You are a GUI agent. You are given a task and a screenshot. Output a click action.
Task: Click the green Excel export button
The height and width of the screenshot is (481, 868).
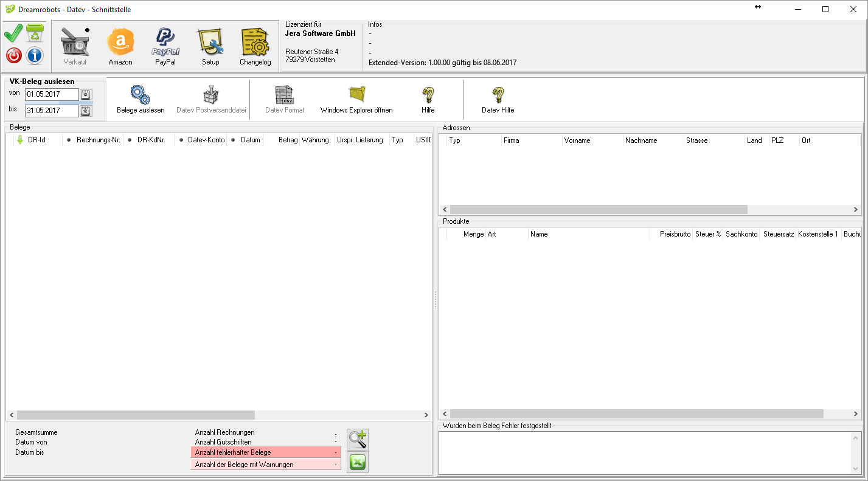(358, 462)
